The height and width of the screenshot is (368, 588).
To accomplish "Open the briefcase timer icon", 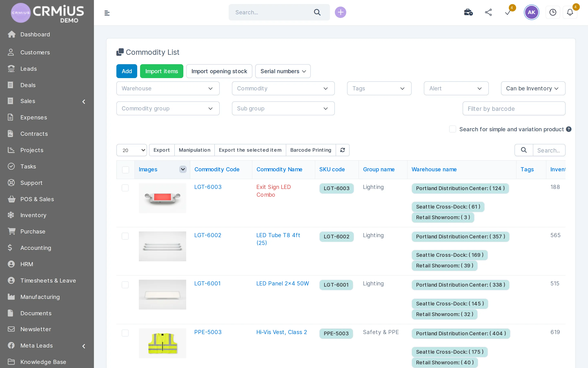I will tap(468, 12).
